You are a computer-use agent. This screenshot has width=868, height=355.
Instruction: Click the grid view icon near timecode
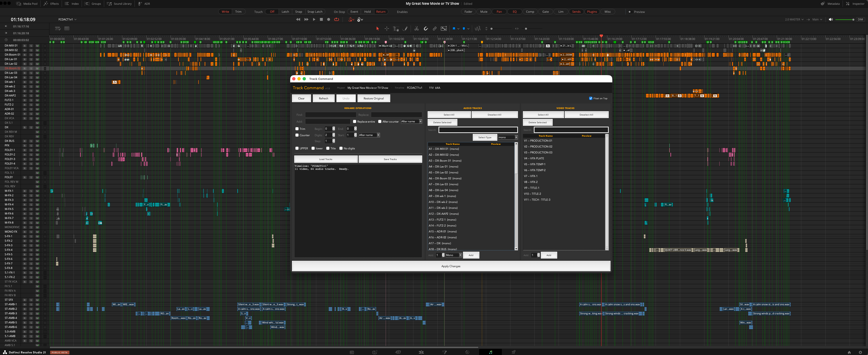point(67,28)
